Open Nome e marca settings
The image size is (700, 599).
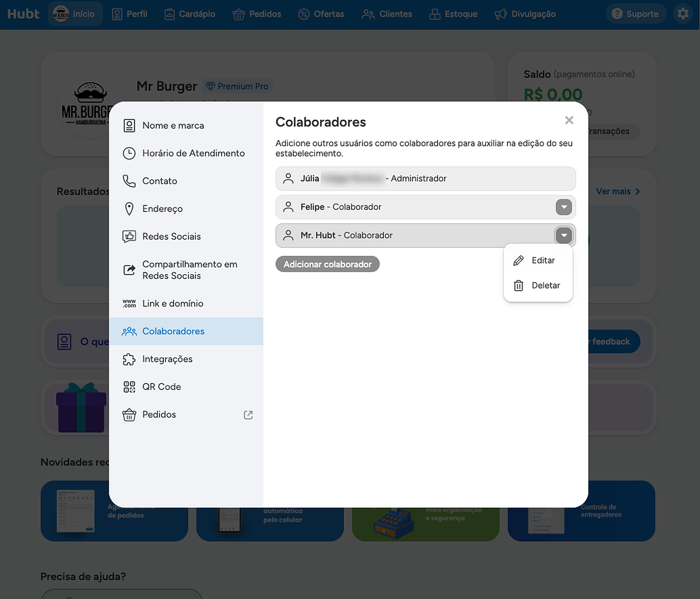pyautogui.click(x=186, y=126)
